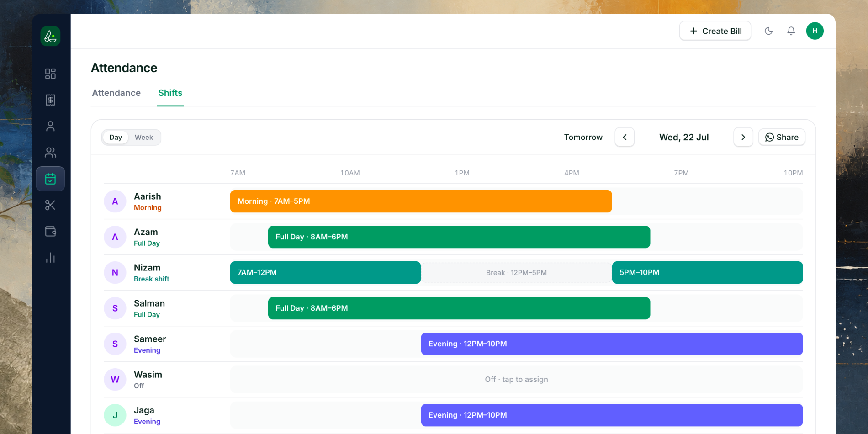Select the attendance calendar icon in sidebar
Screen dimensions: 868x434
coord(50,179)
